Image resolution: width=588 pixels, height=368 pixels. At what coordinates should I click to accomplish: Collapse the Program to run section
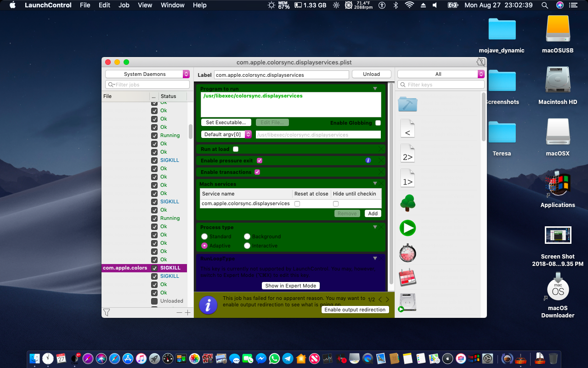click(x=375, y=88)
